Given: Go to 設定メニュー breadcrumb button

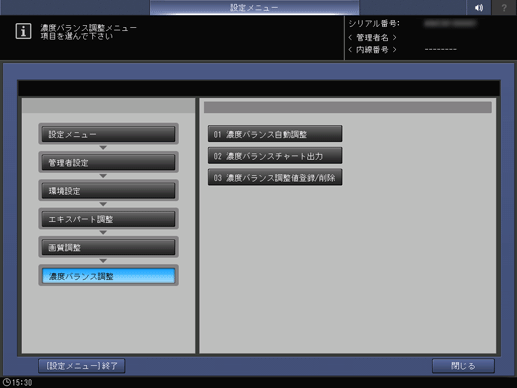Looking at the screenshot, I should pos(108,134).
